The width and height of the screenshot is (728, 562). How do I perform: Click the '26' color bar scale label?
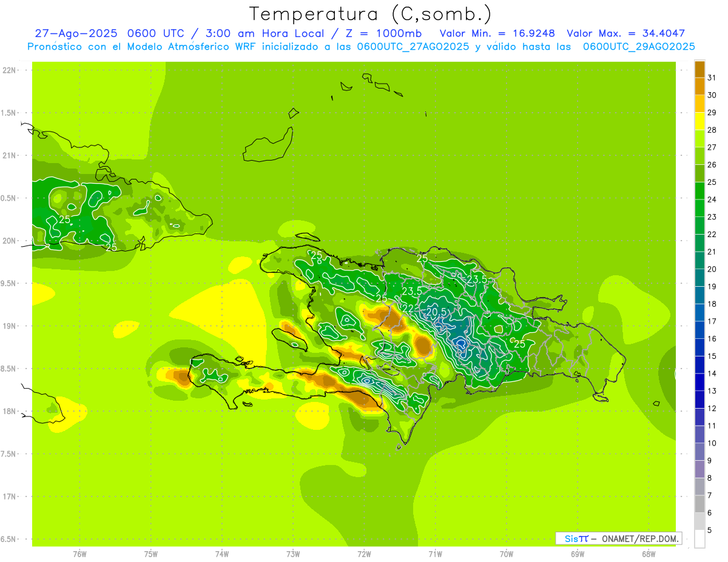point(712,165)
